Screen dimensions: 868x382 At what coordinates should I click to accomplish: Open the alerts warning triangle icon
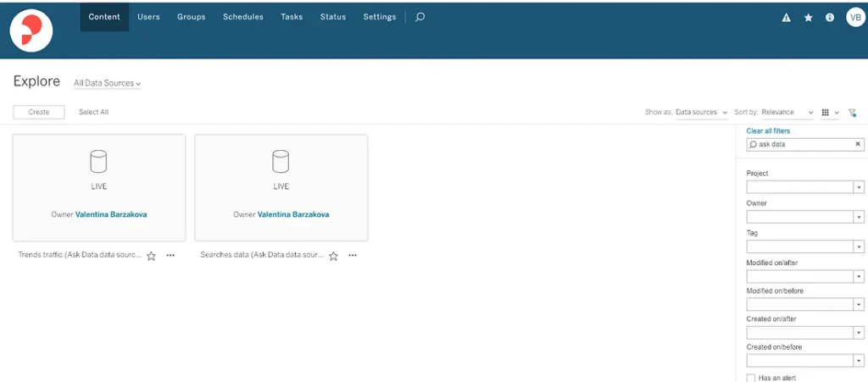coord(786,17)
